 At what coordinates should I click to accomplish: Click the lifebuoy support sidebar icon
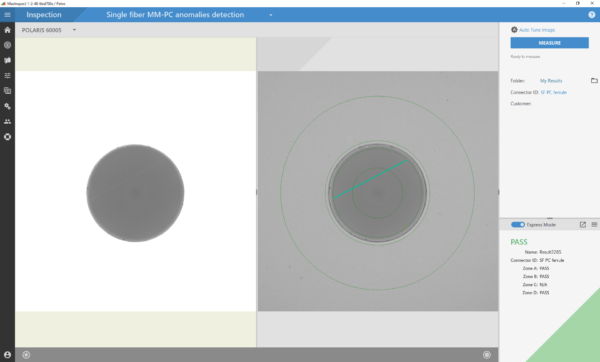(7, 137)
